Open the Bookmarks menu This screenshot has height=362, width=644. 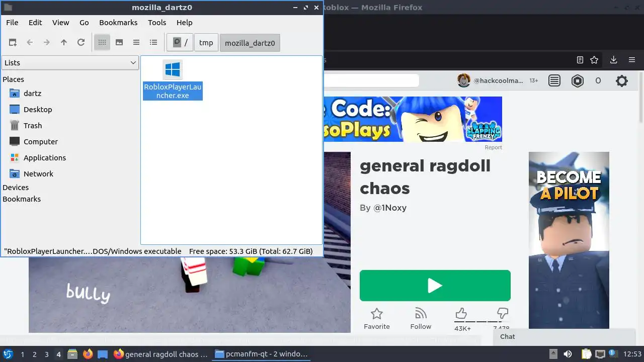tap(118, 23)
